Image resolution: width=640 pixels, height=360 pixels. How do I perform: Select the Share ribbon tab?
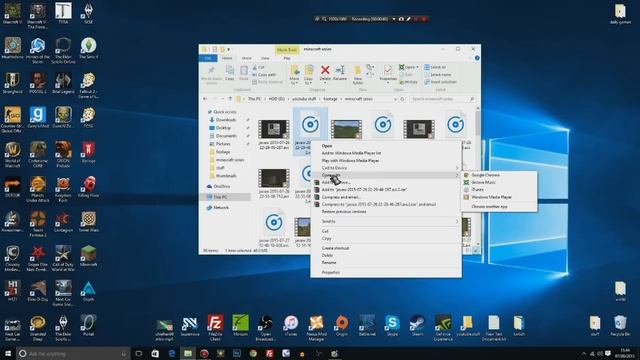247,58
